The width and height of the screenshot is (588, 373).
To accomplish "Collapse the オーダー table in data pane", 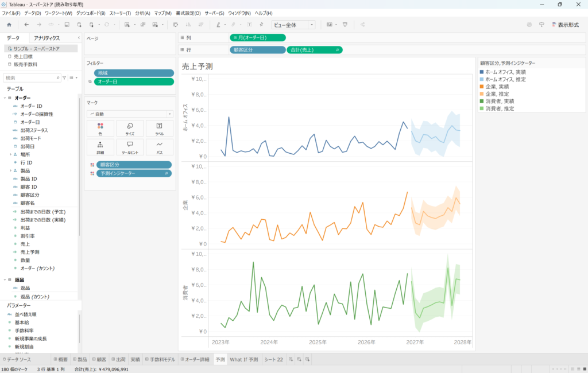I will (x=5, y=98).
